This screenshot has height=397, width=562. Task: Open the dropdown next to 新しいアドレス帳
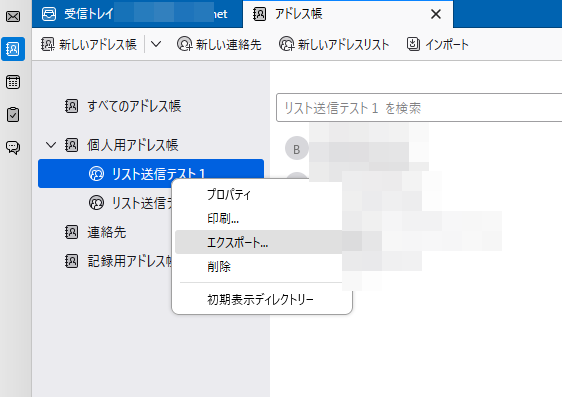(156, 44)
